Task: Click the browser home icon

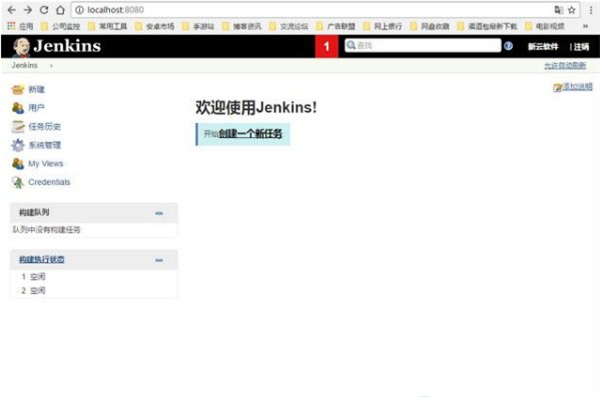Action: point(60,10)
